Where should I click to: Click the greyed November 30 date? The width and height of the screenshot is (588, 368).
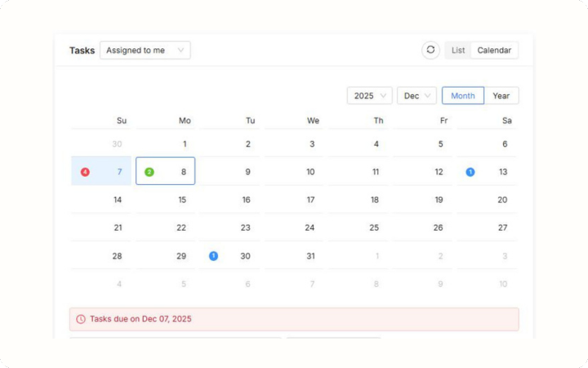click(x=101, y=143)
